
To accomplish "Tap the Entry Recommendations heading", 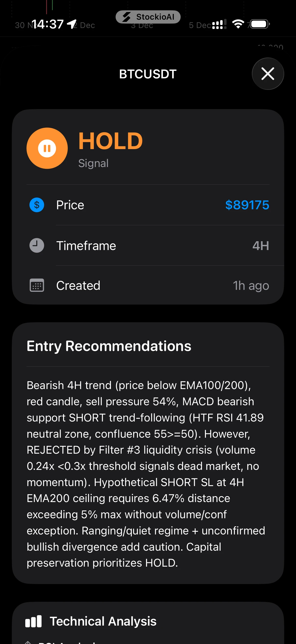I will click(109, 346).
